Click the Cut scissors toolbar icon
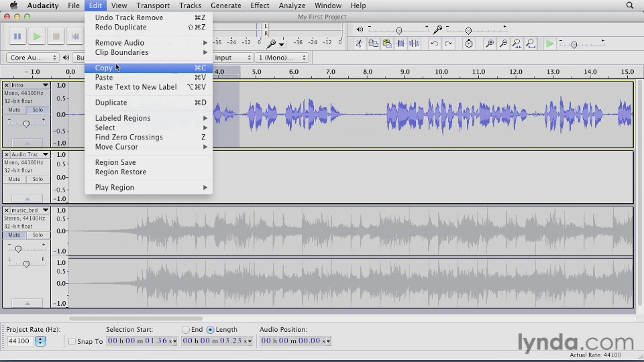 point(359,44)
